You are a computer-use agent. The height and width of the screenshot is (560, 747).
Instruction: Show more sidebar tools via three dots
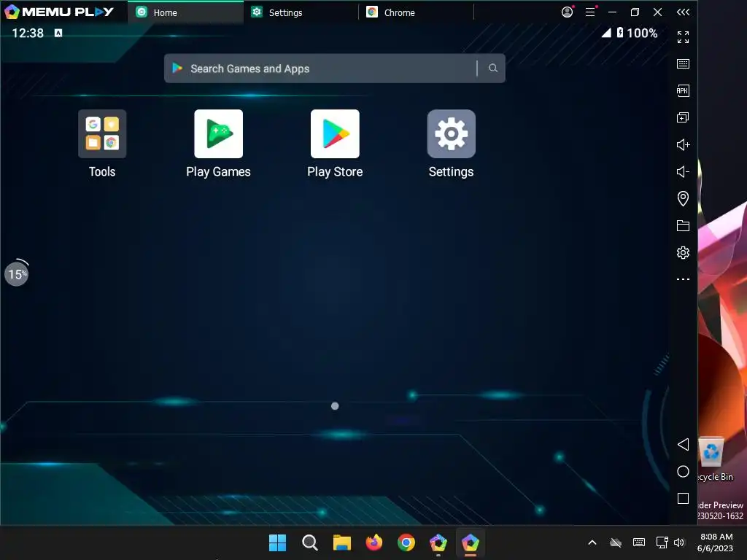683,279
